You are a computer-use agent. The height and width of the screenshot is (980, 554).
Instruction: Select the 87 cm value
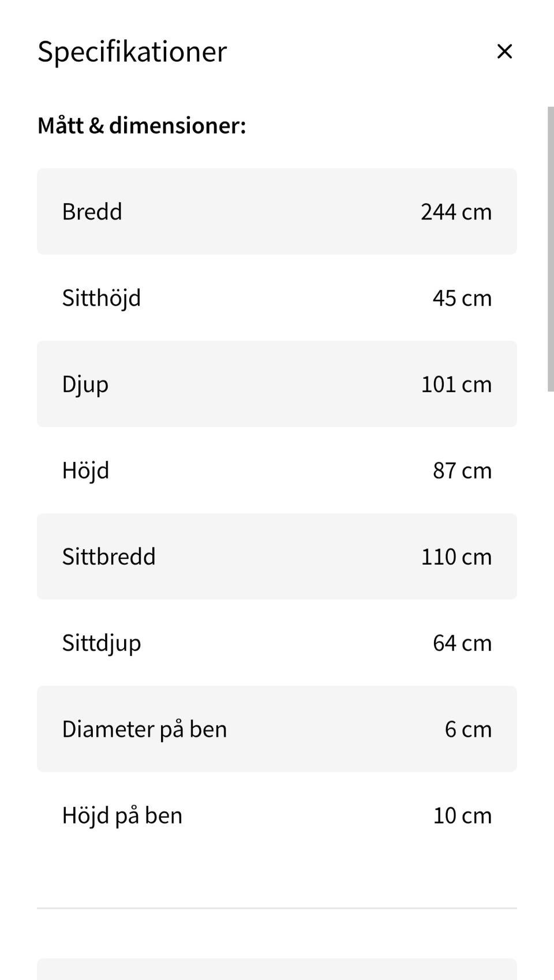tap(462, 471)
